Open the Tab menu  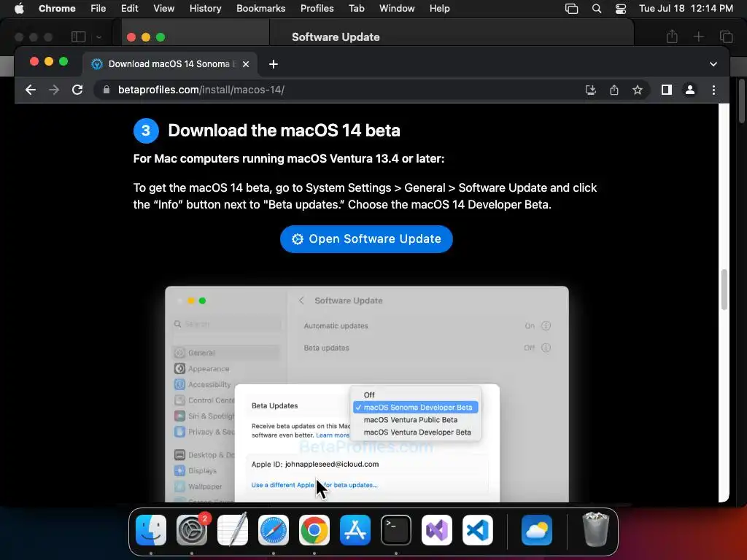coord(356,8)
